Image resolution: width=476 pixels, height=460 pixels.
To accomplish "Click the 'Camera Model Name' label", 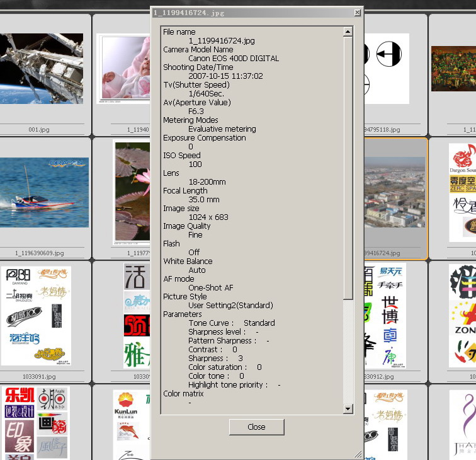I will coord(198,50).
